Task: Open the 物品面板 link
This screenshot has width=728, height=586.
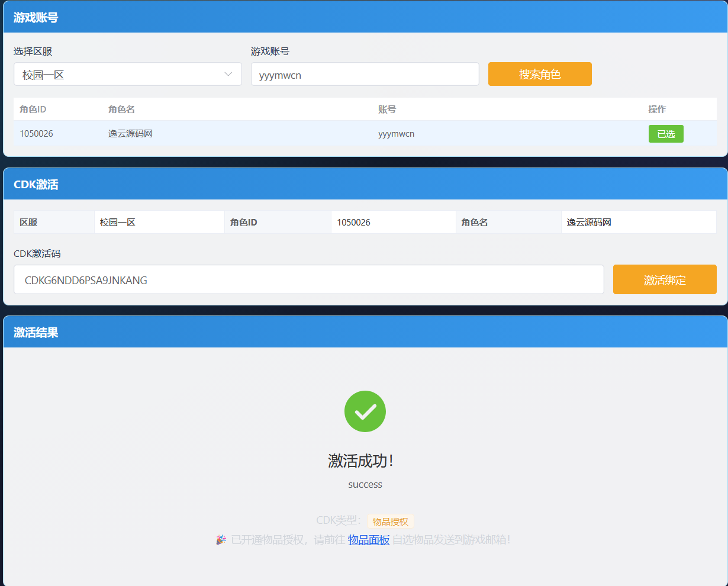Action: (369, 540)
